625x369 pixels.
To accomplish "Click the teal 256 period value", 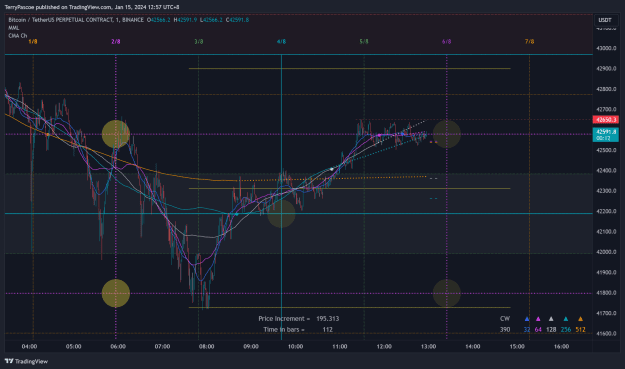I will pos(566,330).
